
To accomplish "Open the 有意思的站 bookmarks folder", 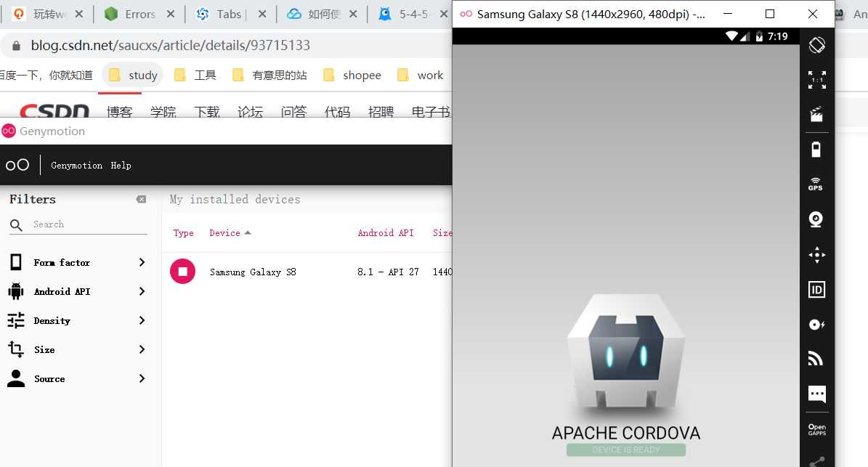I will (269, 76).
